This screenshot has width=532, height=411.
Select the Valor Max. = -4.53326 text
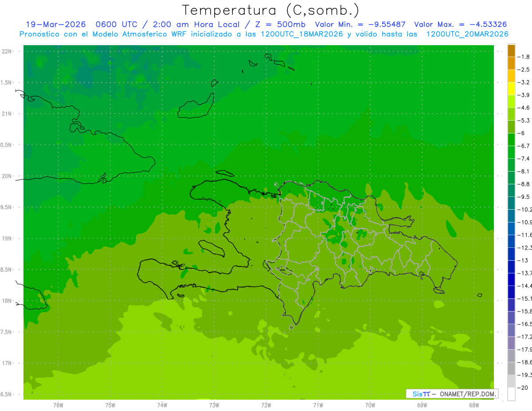click(x=460, y=24)
